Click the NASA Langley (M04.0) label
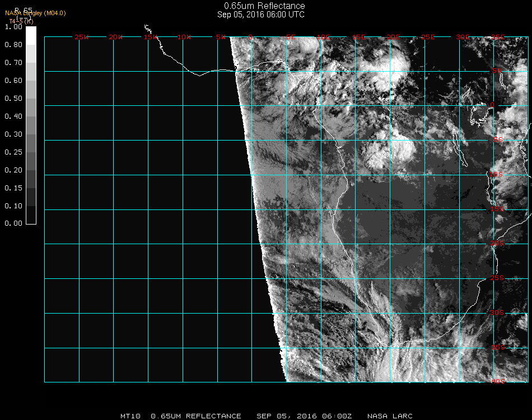 click(x=35, y=13)
